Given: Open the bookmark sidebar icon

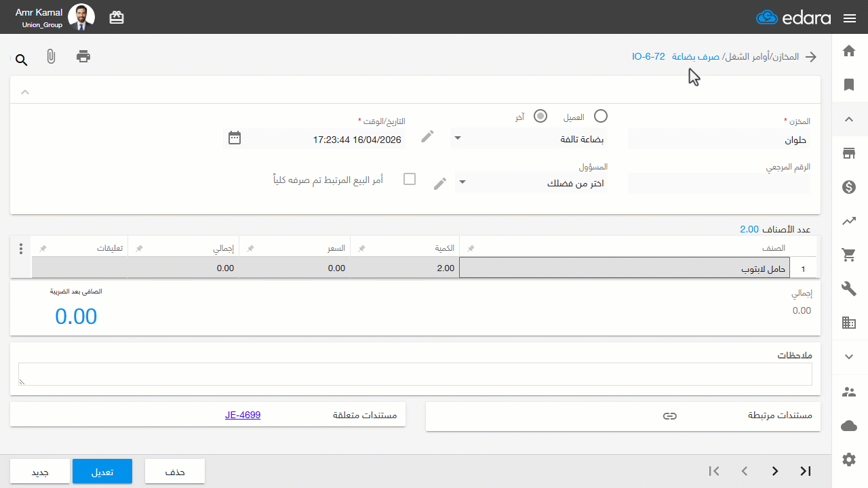Looking at the screenshot, I should 849,85.
